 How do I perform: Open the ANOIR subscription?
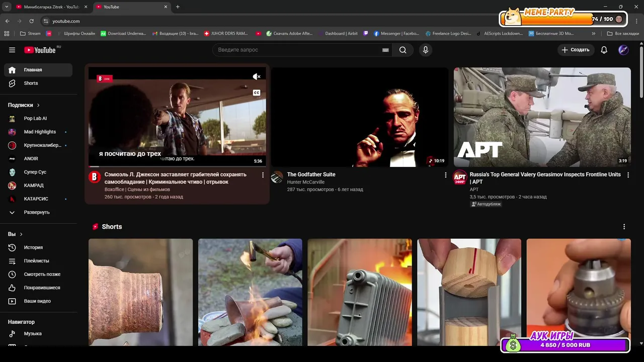pyautogui.click(x=38, y=158)
